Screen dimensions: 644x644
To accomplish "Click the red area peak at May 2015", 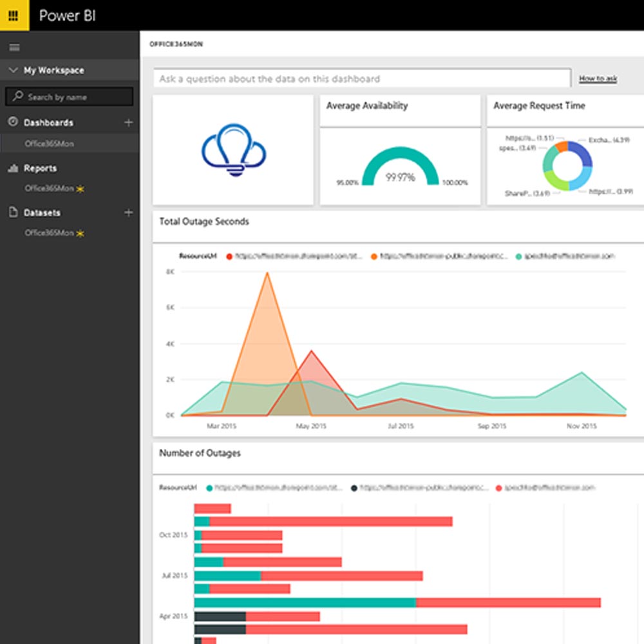I will 311,352.
